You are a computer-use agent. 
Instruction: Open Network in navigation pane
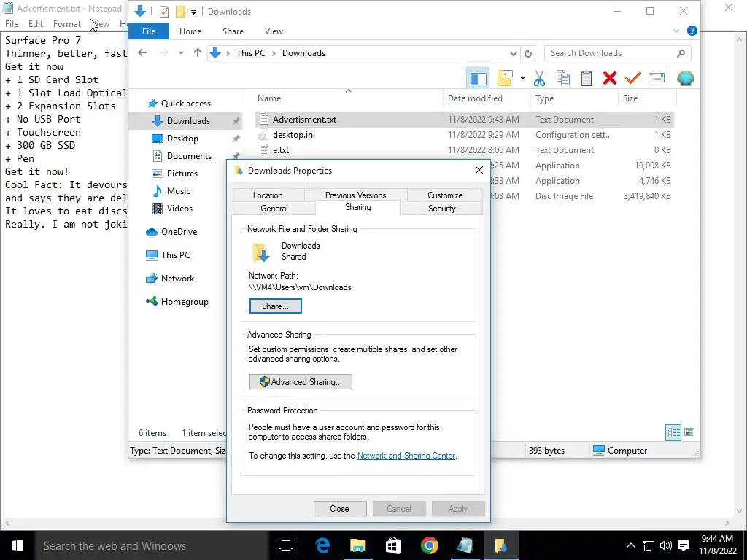[x=177, y=278]
